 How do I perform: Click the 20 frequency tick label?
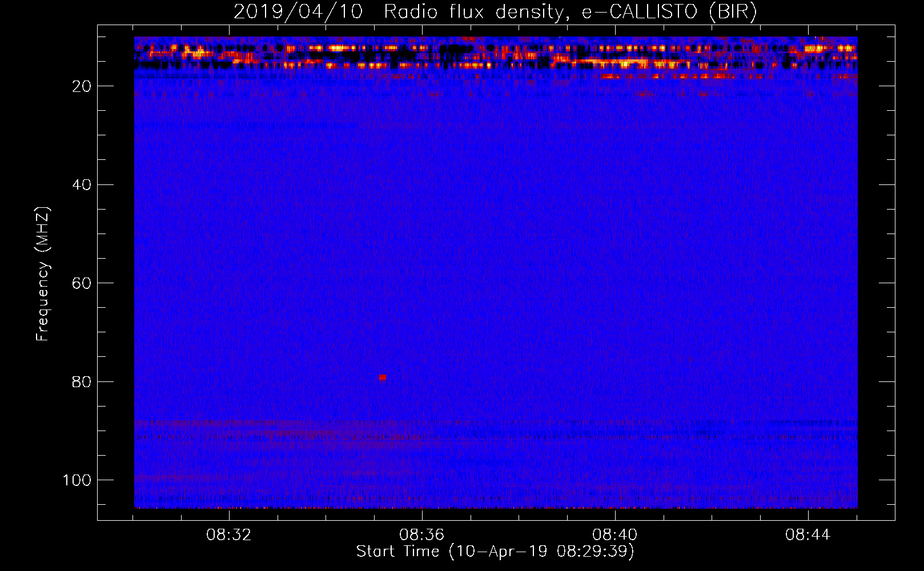[x=82, y=86]
